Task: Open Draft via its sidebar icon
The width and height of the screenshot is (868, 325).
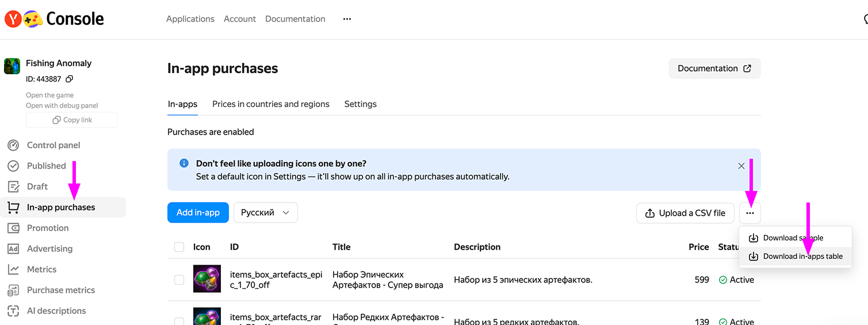Action: click(x=13, y=187)
